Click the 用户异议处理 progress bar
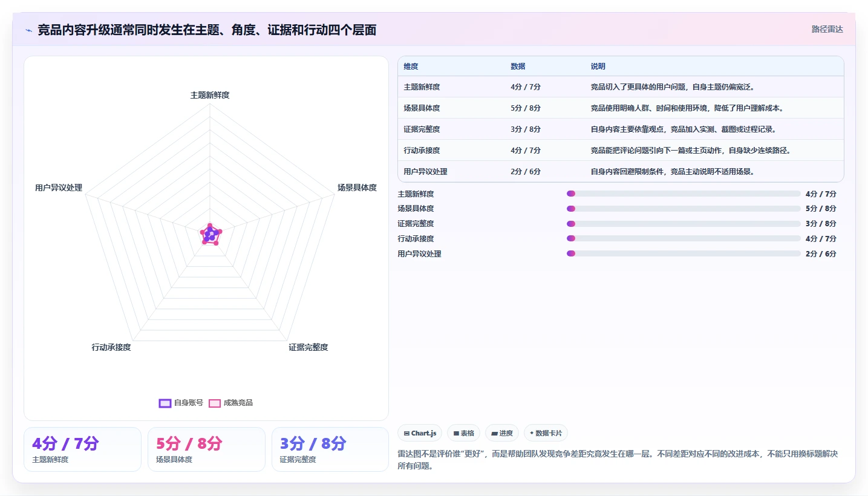This screenshot has width=868, height=496. tap(684, 253)
